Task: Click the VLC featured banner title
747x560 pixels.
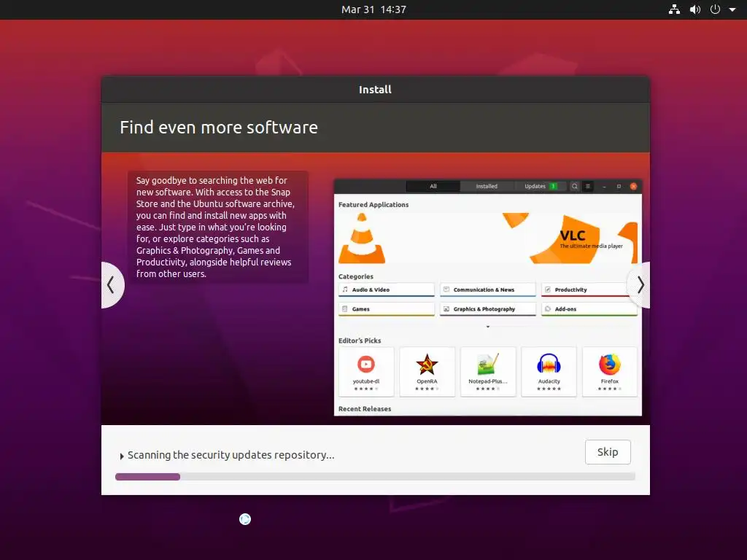Action: coord(572,236)
